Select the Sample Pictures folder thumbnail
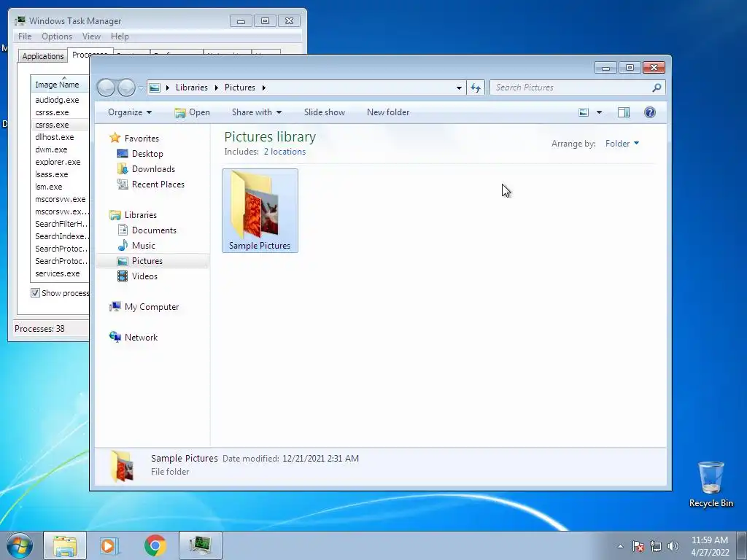 [260, 210]
